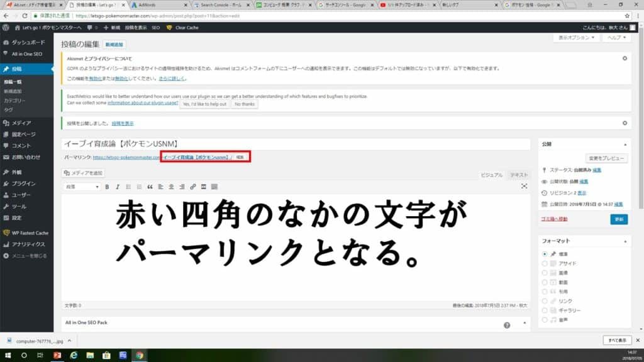Select the アサイド post format
The width and height of the screenshot is (644, 362).
(545, 263)
